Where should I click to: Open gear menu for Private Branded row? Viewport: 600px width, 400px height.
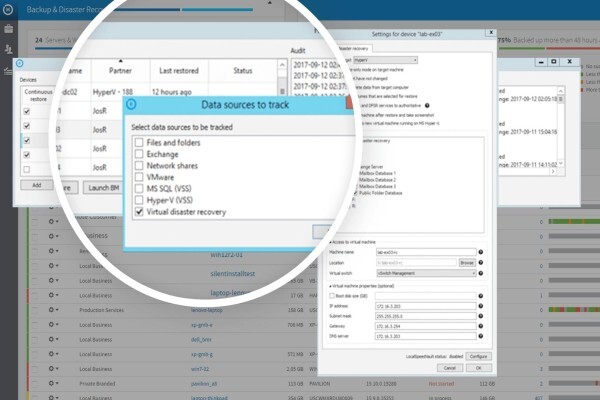[x=53, y=383]
